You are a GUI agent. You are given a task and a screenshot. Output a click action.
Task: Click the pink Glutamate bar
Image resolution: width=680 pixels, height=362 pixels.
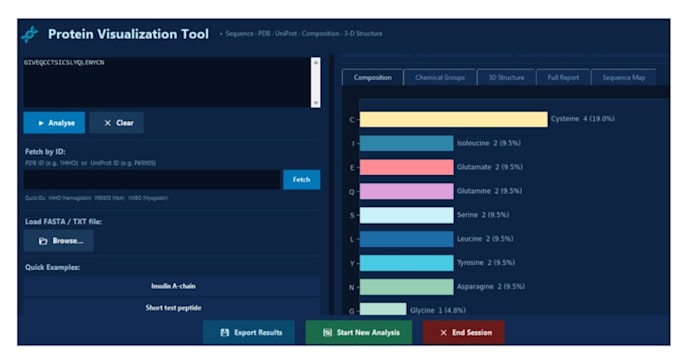407,167
